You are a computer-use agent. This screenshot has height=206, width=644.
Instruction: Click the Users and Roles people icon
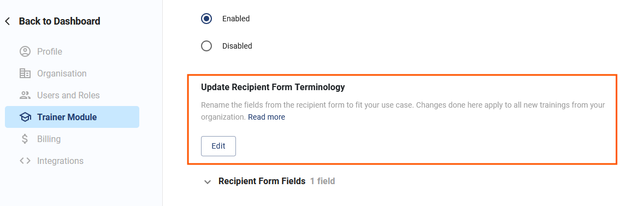[x=25, y=96]
